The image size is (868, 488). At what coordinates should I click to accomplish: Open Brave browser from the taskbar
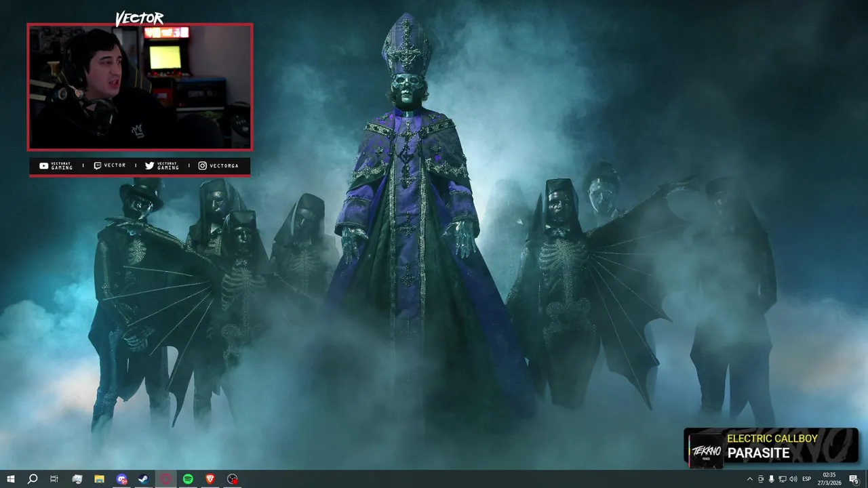210,479
